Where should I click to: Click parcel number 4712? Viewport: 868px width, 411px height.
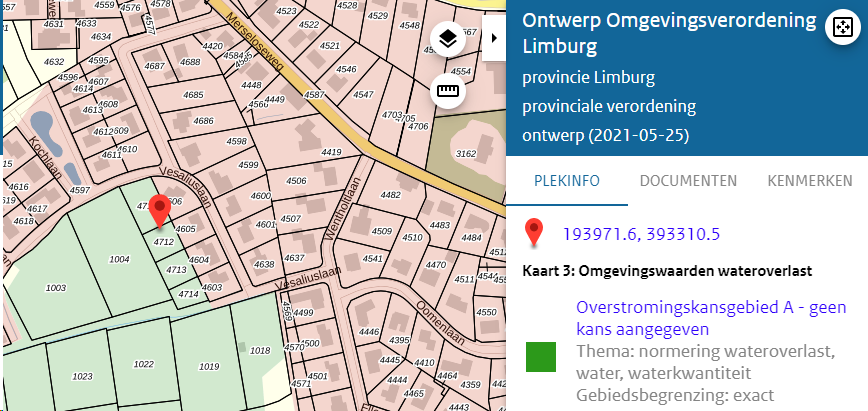(164, 242)
